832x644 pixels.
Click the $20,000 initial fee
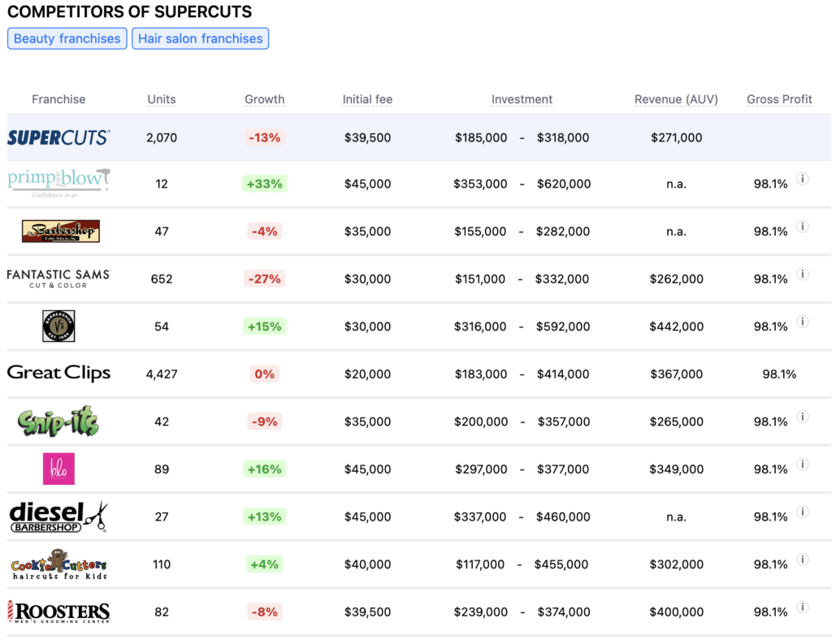click(367, 374)
